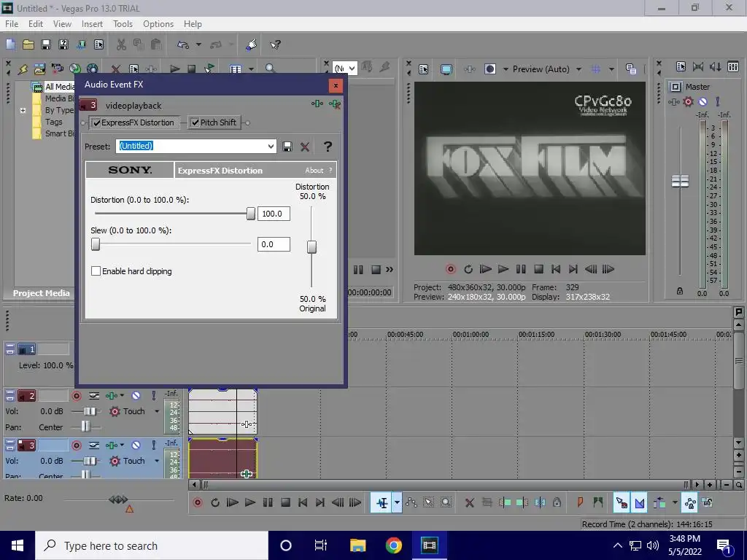Toggle Solo on audio track 2

pyautogui.click(x=153, y=396)
